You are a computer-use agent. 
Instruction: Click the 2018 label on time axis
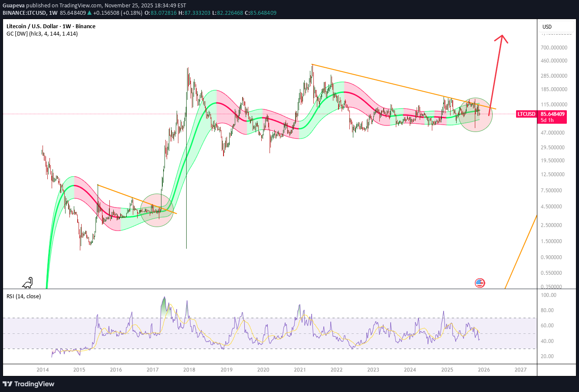189,370
